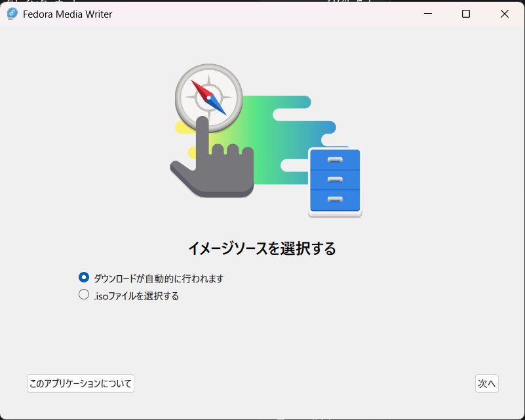Click the ダウンロードが自動的に行われます label
This screenshot has height=420, width=525.
pos(159,278)
